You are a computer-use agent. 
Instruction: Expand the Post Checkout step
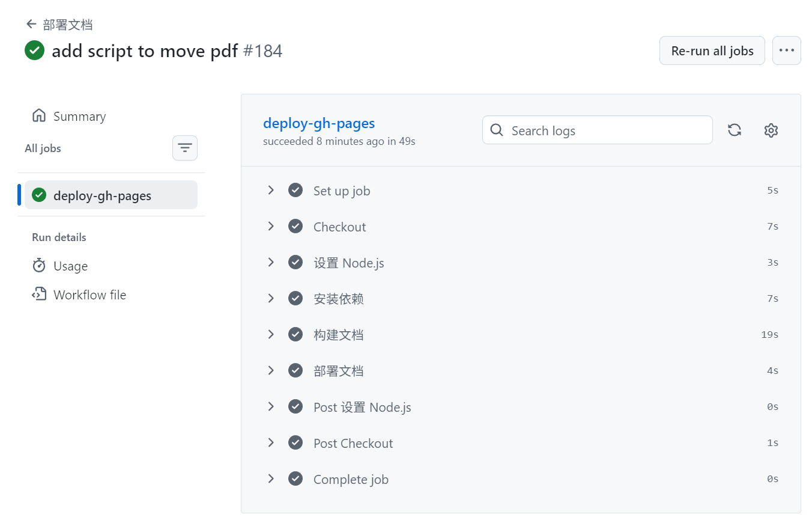pos(271,442)
